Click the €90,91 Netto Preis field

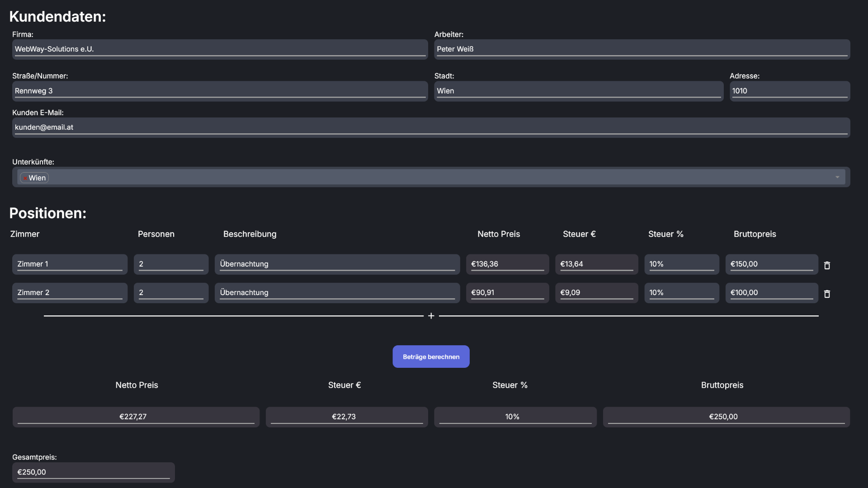(507, 293)
